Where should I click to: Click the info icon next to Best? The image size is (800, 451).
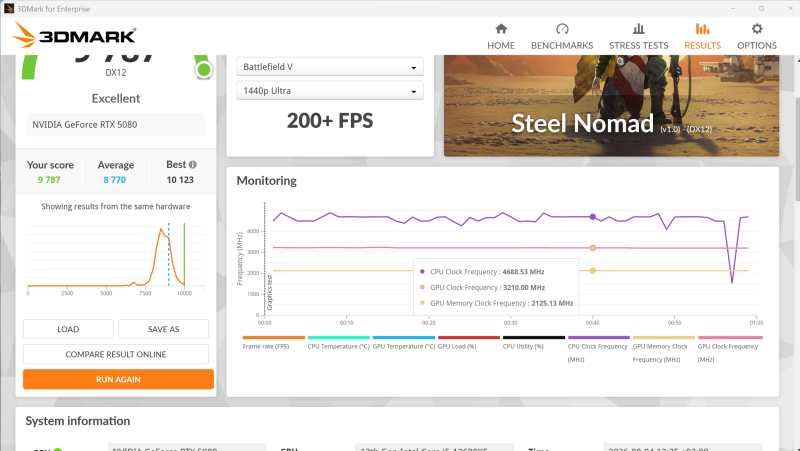pyautogui.click(x=192, y=165)
